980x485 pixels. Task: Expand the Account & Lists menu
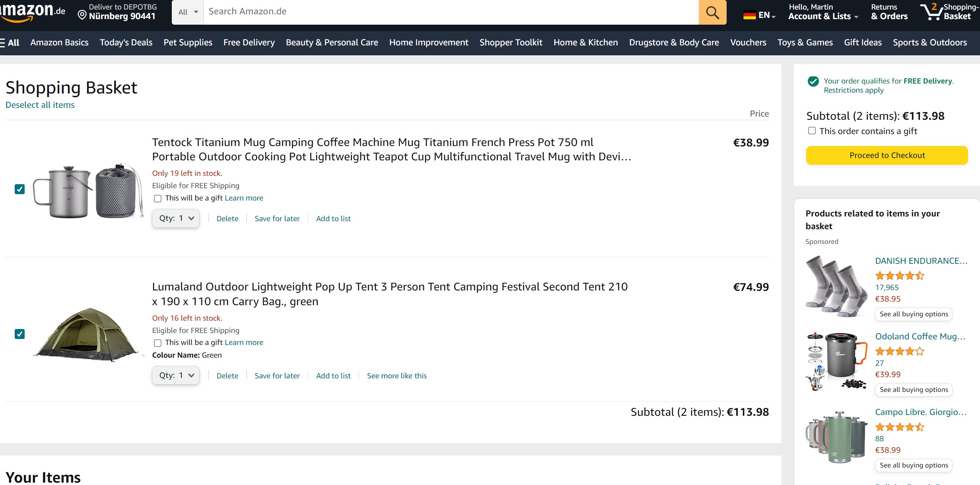coord(823,12)
